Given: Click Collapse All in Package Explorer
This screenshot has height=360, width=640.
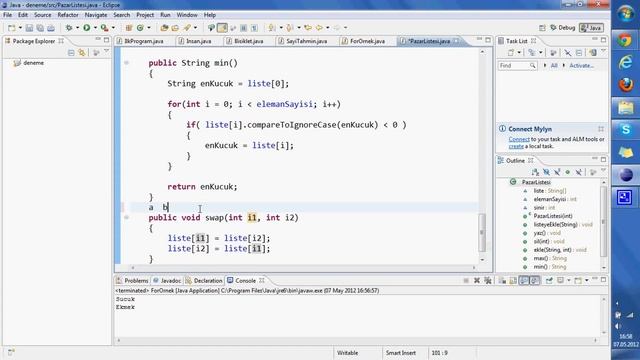Looking at the screenshot, I should point(71,53).
